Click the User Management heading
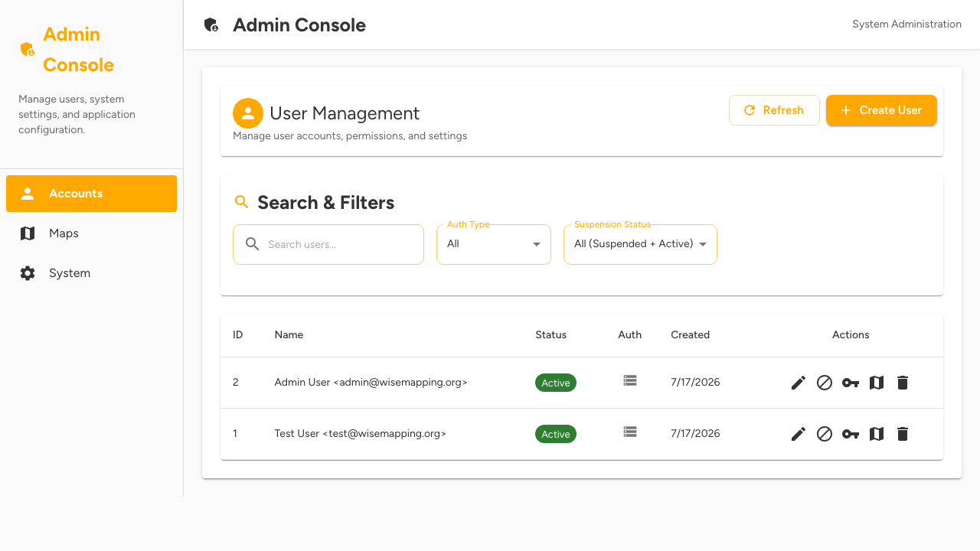 tap(345, 113)
